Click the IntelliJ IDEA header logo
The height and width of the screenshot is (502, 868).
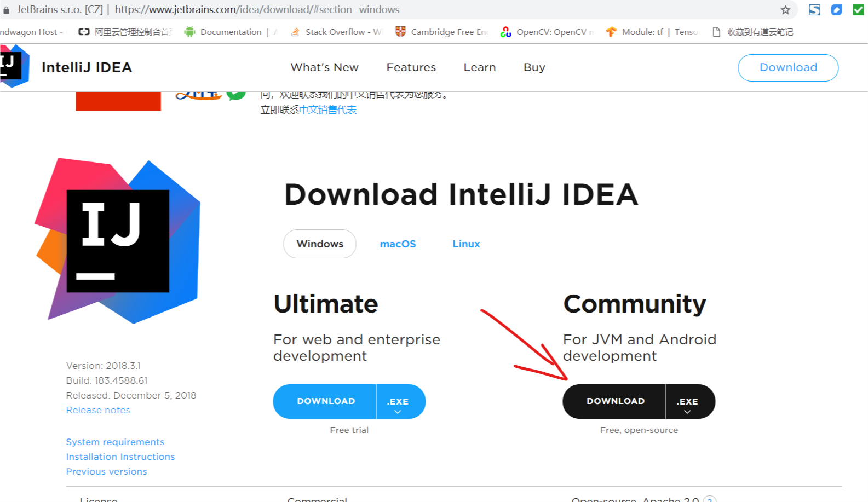coord(15,66)
